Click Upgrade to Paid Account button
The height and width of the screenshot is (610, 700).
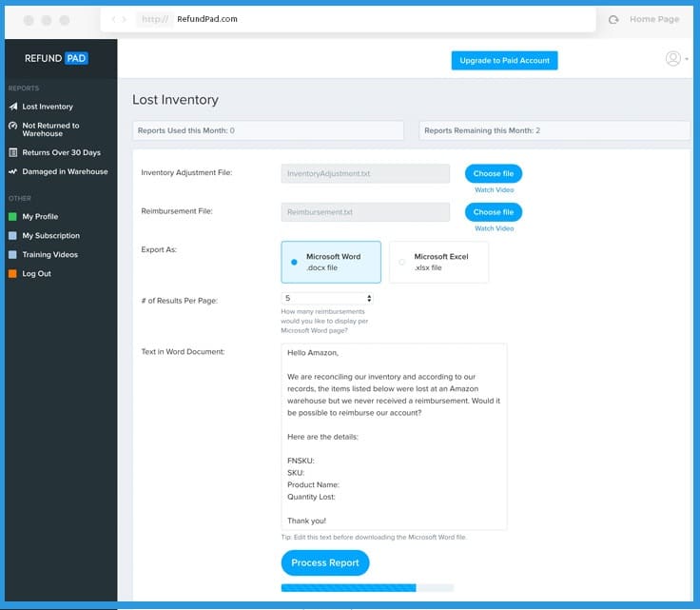pos(504,60)
